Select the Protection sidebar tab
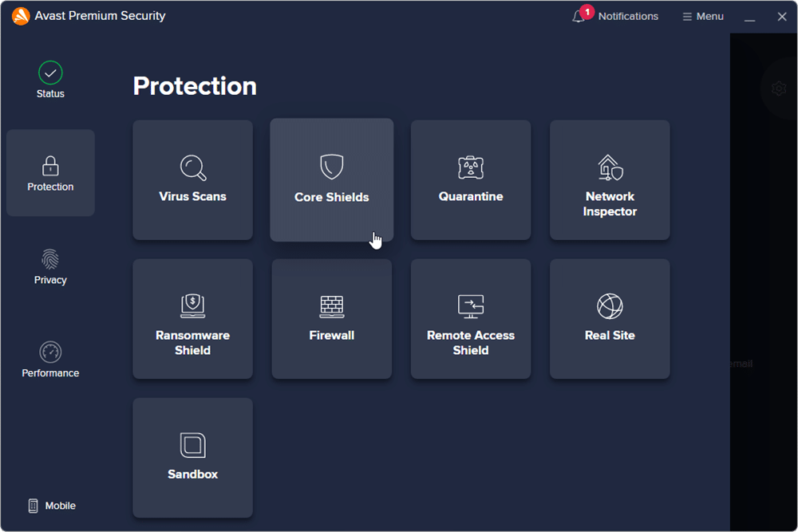The height and width of the screenshot is (532, 798). [x=50, y=173]
